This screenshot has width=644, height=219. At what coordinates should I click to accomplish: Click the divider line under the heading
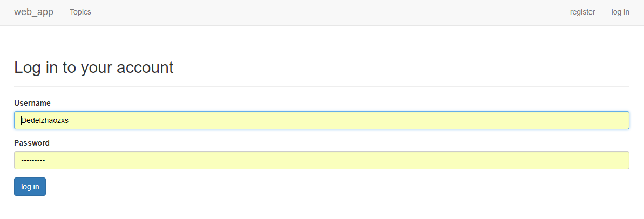321,86
